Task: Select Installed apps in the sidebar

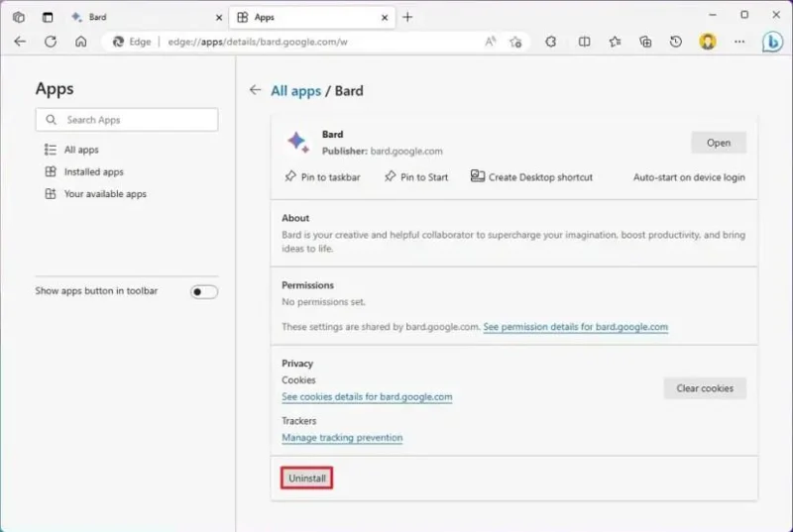Action: point(84,171)
